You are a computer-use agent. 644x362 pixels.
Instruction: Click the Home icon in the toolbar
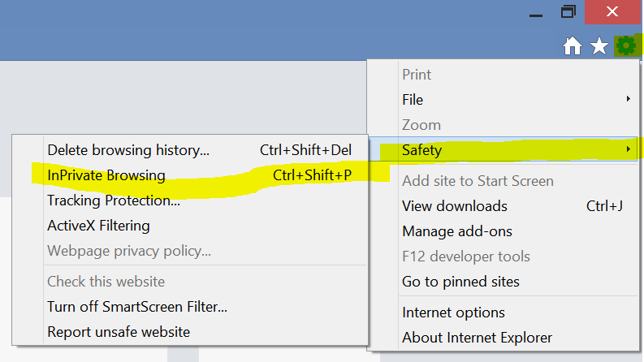pos(573,47)
